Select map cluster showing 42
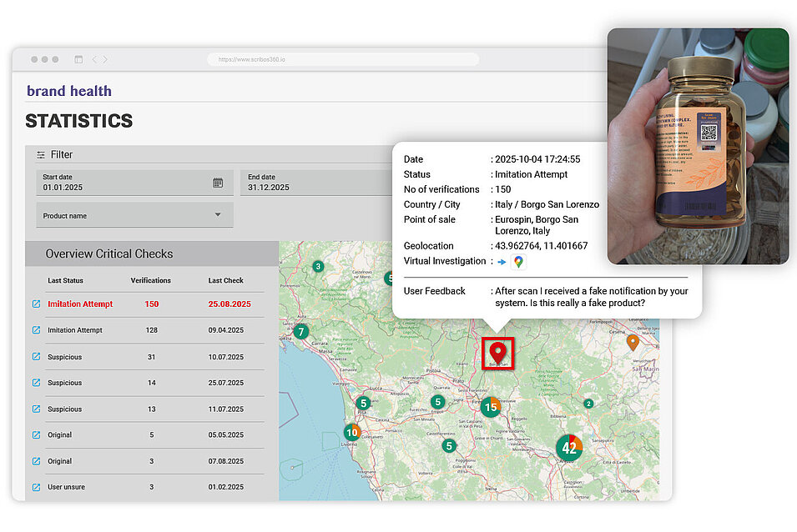Screen dimensions: 797x532 [569, 448]
